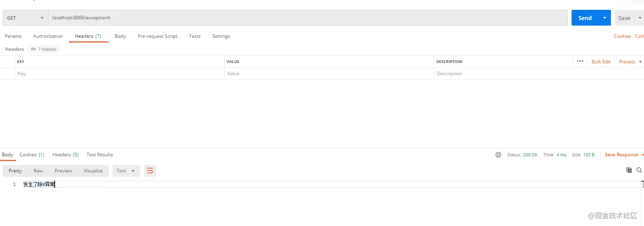Click the response time 4 ms
644x226 pixels.
(x=561, y=155)
